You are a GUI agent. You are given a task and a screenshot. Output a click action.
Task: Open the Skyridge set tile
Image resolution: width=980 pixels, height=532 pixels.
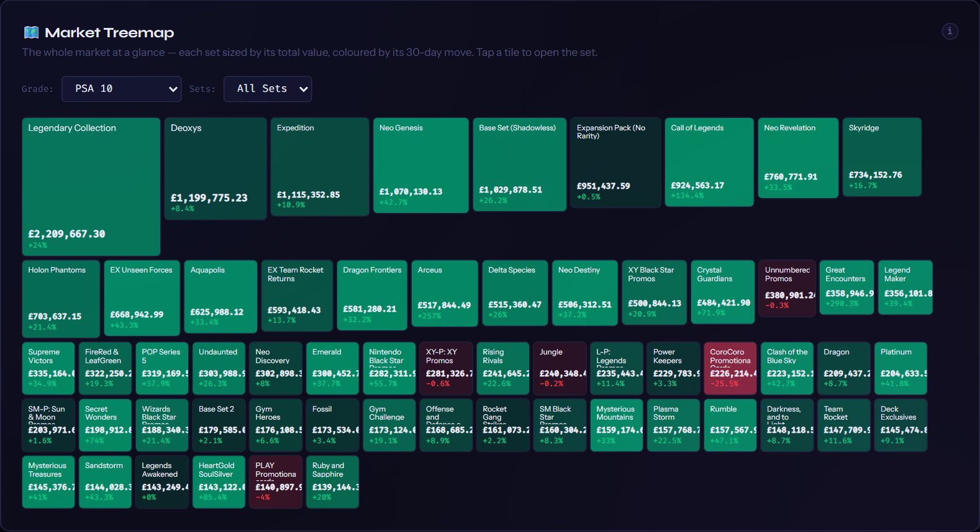pyautogui.click(x=882, y=157)
